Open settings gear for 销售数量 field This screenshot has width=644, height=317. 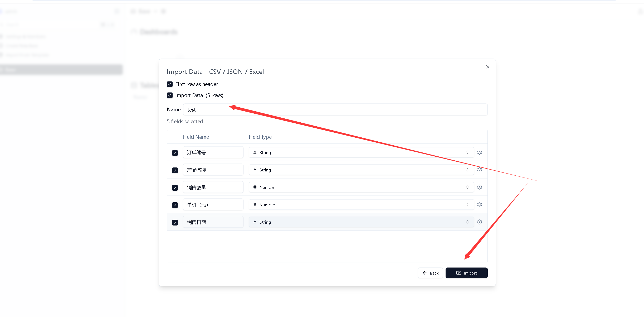point(480,187)
